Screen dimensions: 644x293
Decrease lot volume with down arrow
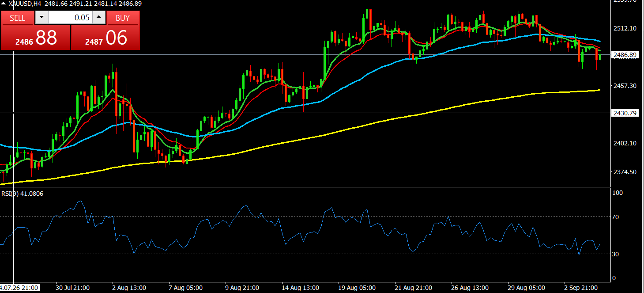click(41, 18)
